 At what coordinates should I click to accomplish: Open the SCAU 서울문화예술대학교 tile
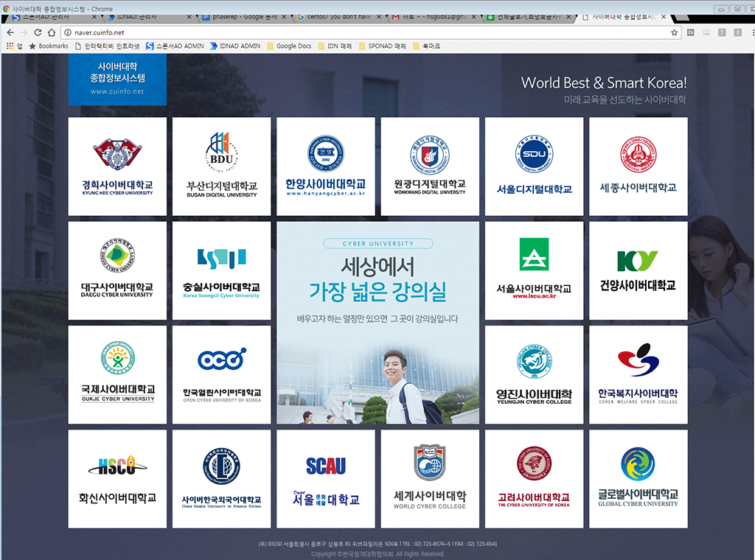tap(326, 479)
